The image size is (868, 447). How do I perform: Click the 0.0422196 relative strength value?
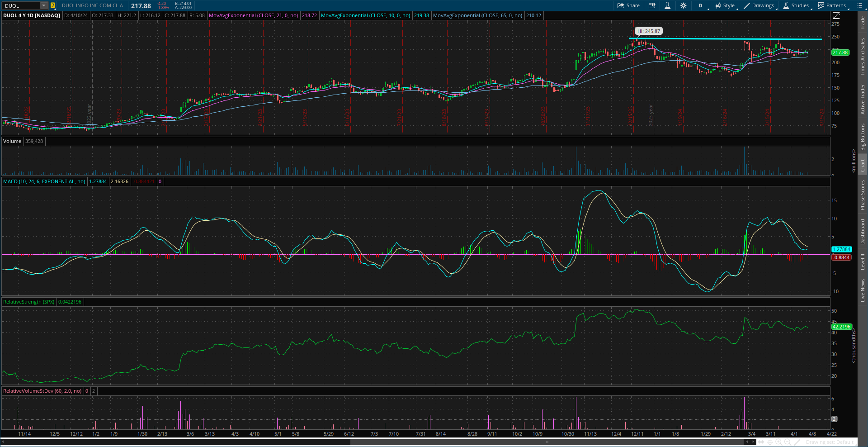70,302
